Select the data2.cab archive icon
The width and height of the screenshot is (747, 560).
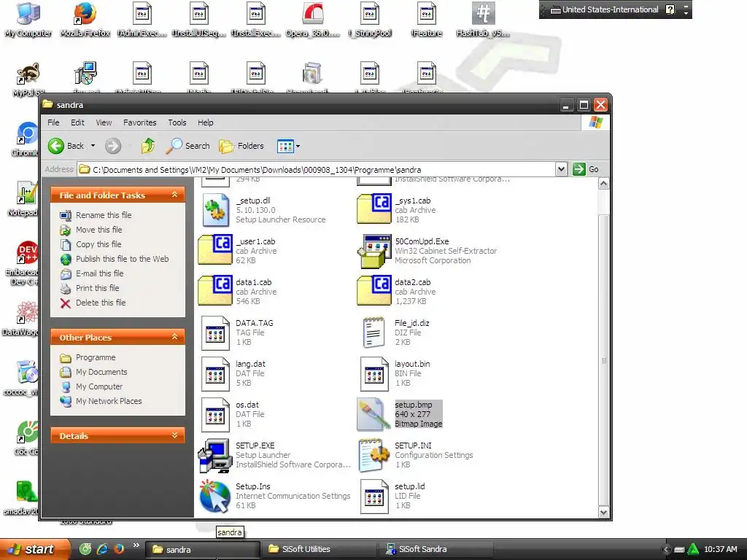[x=374, y=290]
